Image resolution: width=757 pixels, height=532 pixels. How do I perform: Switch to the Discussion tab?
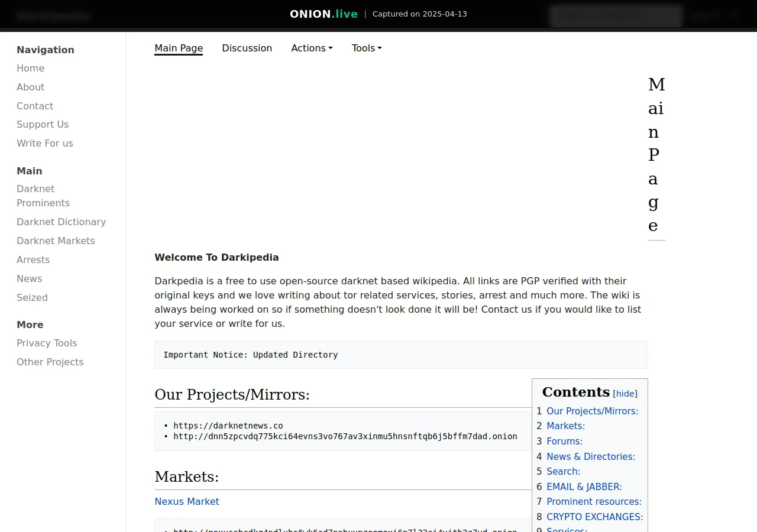(x=247, y=48)
